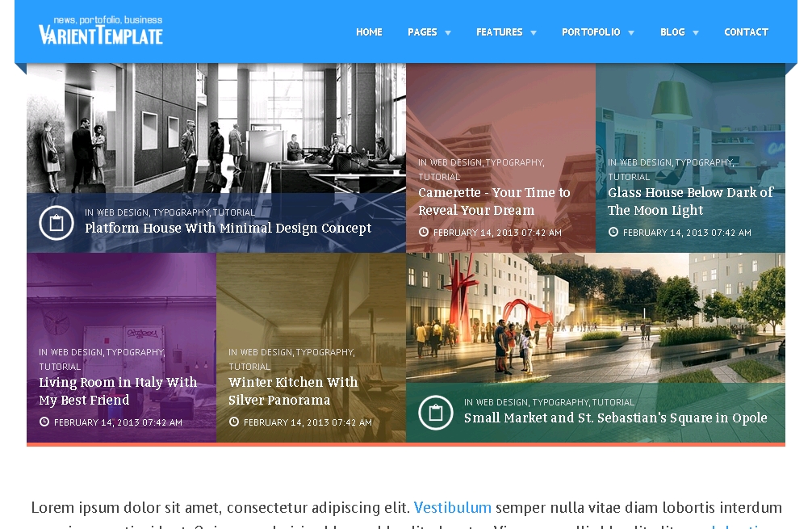Click the Living Room in Italy purple thumbnail
The image size is (812, 529).
point(121,299)
